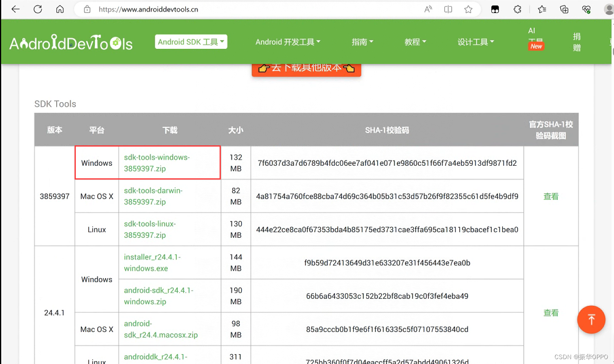Click the 官方SHA-1校验码截图 column header
The height and width of the screenshot is (364, 614).
(551, 130)
